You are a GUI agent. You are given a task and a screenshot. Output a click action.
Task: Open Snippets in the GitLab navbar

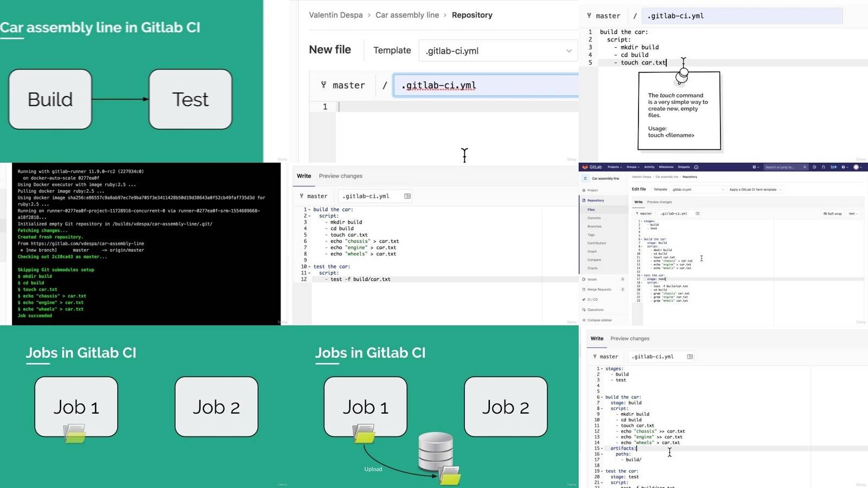(x=684, y=167)
